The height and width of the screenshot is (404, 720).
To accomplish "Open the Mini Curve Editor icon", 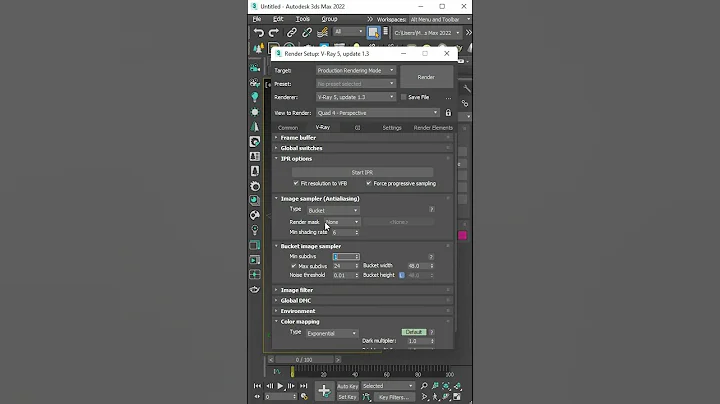I will coord(276,371).
